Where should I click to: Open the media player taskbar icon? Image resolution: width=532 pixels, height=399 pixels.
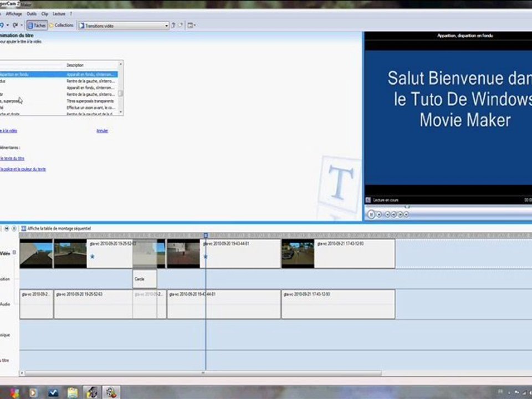click(x=33, y=393)
